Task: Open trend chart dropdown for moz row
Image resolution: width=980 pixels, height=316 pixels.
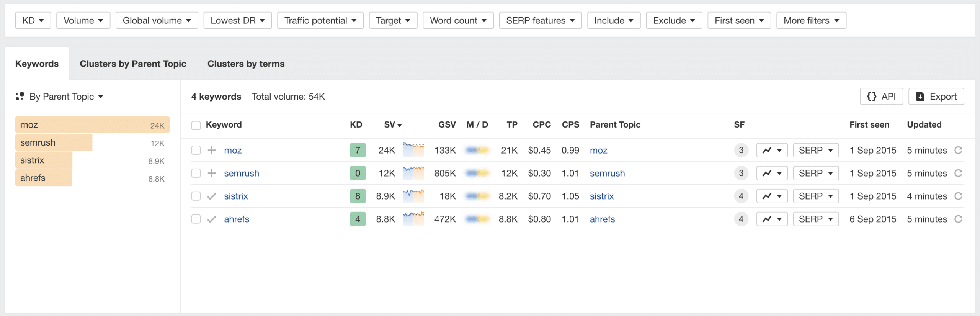Action: click(x=772, y=150)
